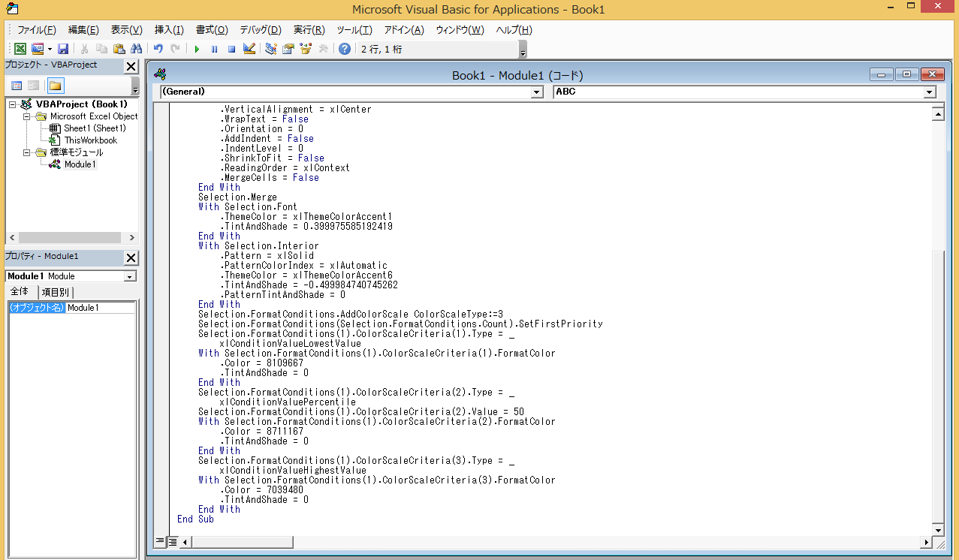This screenshot has height=560, width=959.
Task: Click the Cut scissors icon
Action: click(x=86, y=49)
